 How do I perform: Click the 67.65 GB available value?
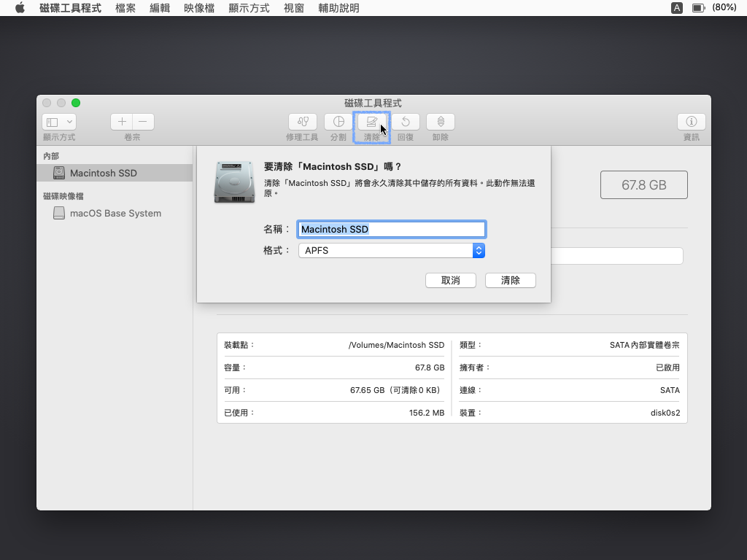point(396,390)
